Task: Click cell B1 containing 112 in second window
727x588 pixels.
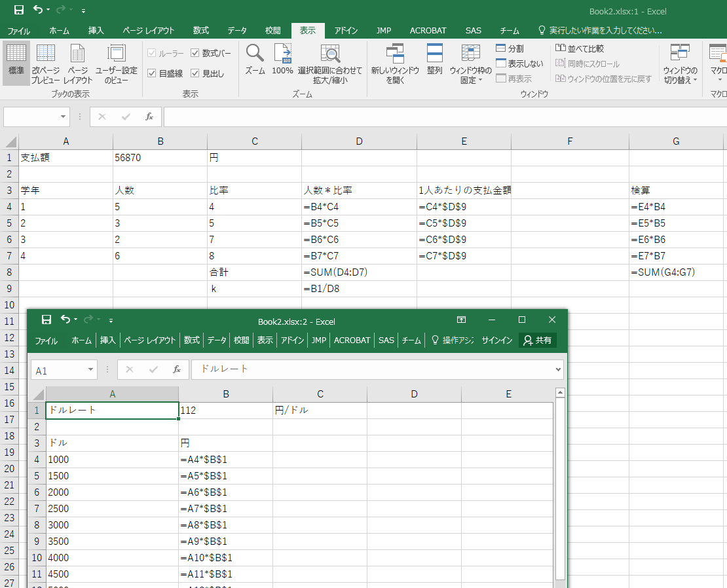Action: pos(225,411)
